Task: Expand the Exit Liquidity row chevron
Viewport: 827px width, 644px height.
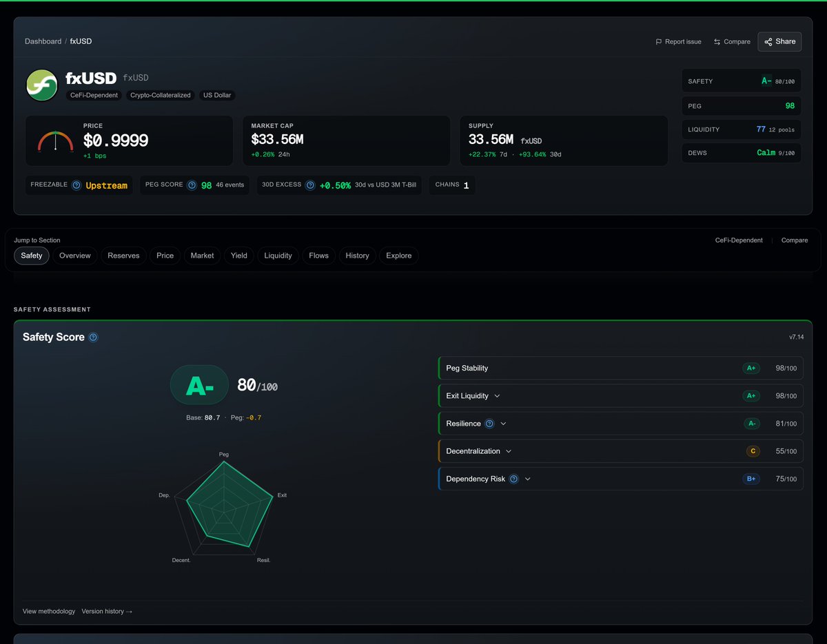Action: (497, 396)
